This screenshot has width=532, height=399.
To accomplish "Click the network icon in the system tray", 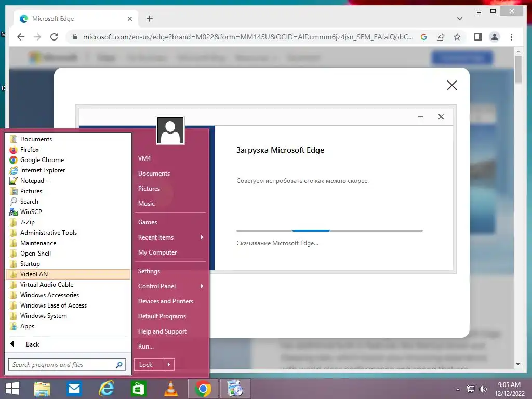I will 471,389.
